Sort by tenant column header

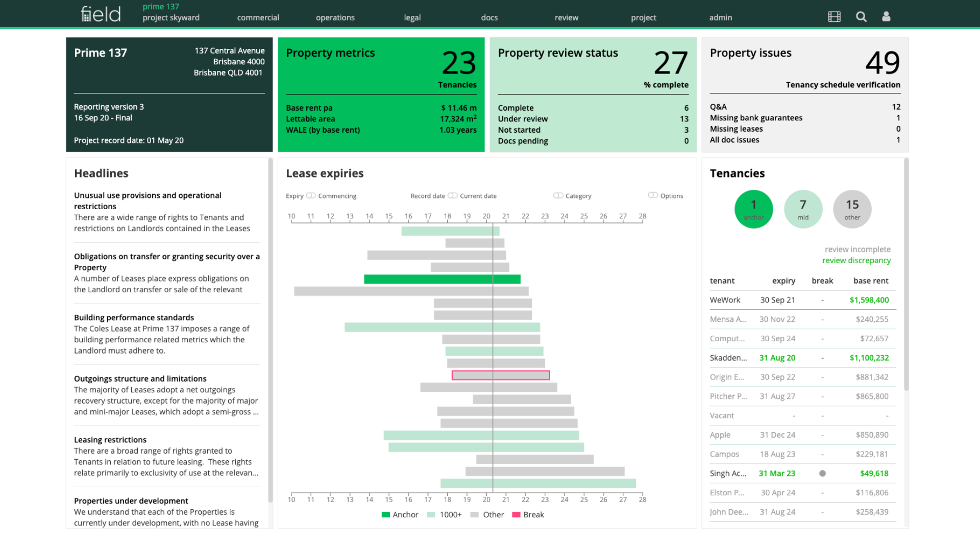(x=722, y=281)
